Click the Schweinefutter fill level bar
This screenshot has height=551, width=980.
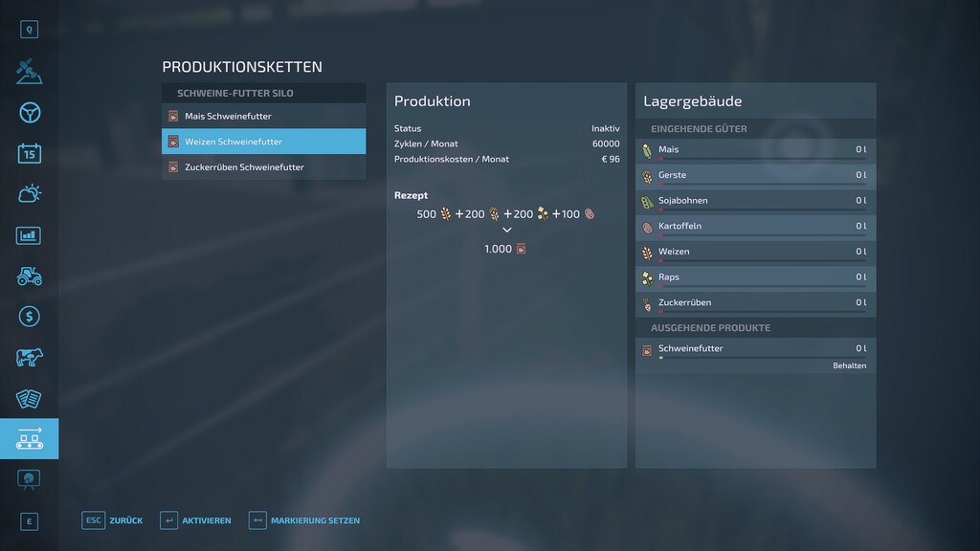(763, 358)
